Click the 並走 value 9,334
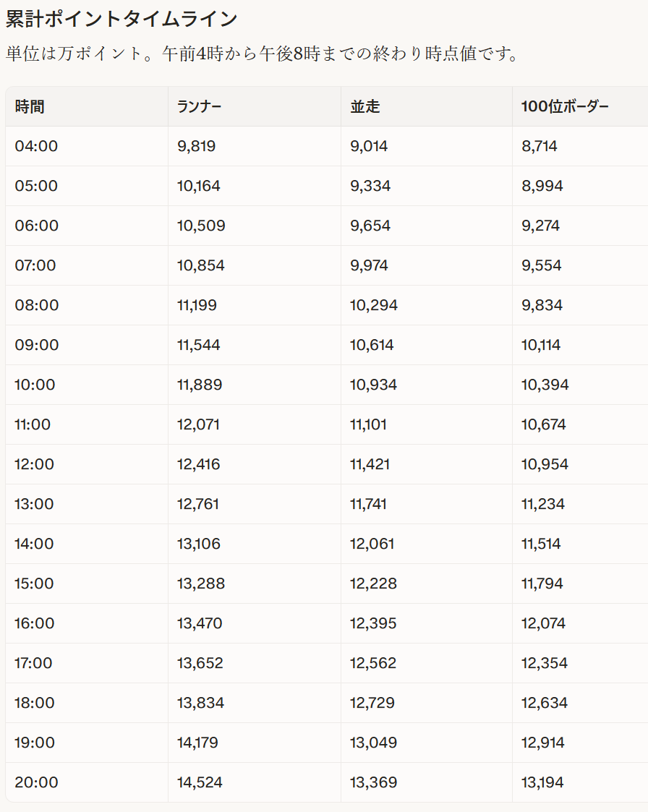The height and width of the screenshot is (812, 648). tap(370, 187)
